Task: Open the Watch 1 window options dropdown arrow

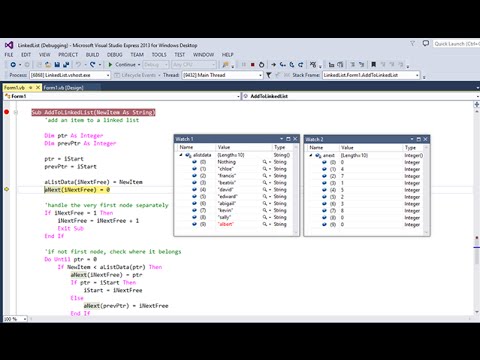Action: pyautogui.click(x=281, y=139)
